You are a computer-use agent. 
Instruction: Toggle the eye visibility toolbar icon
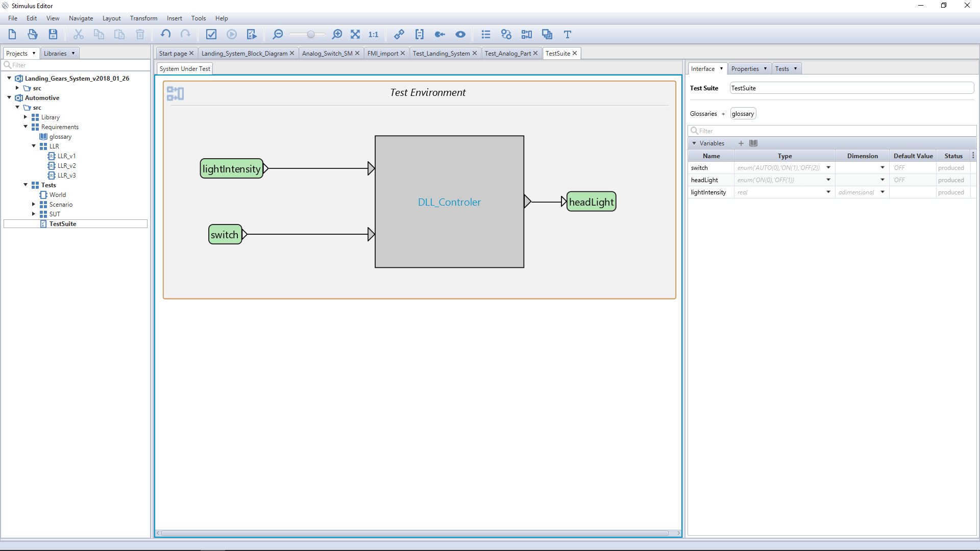point(460,34)
